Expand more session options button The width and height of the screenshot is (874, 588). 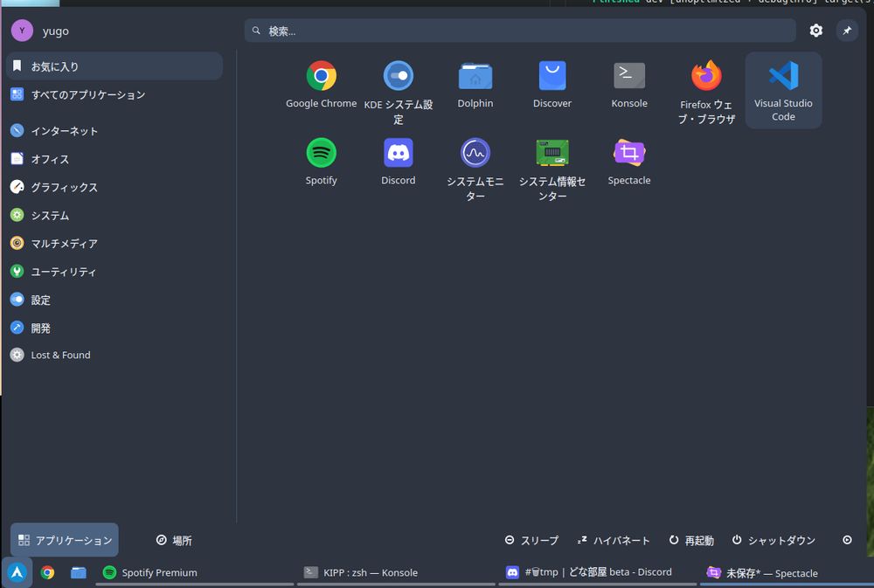(x=847, y=540)
